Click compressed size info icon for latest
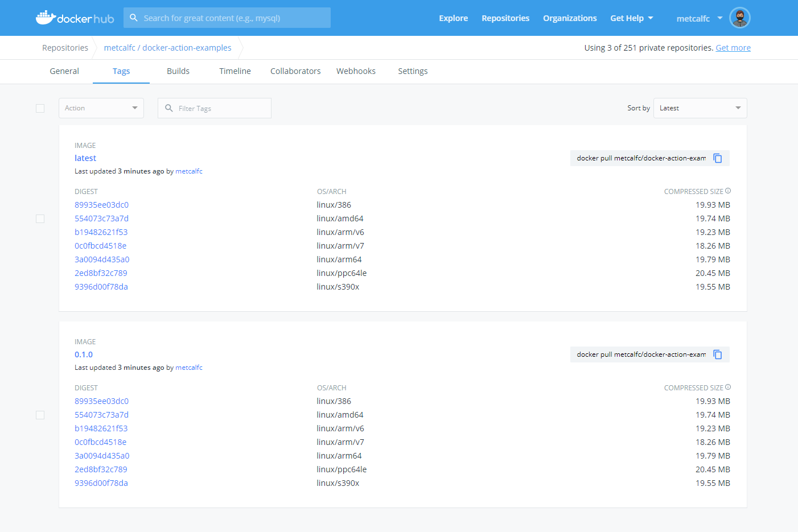The height and width of the screenshot is (532, 798). [728, 191]
